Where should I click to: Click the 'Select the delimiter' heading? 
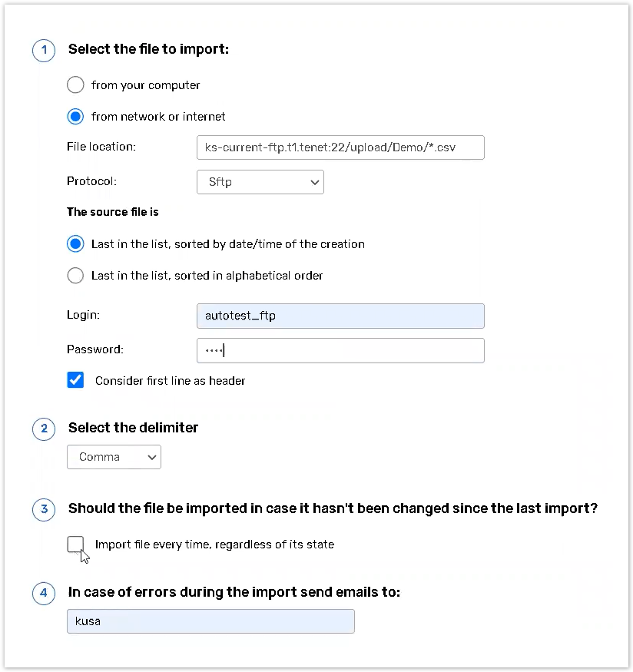coord(133,428)
